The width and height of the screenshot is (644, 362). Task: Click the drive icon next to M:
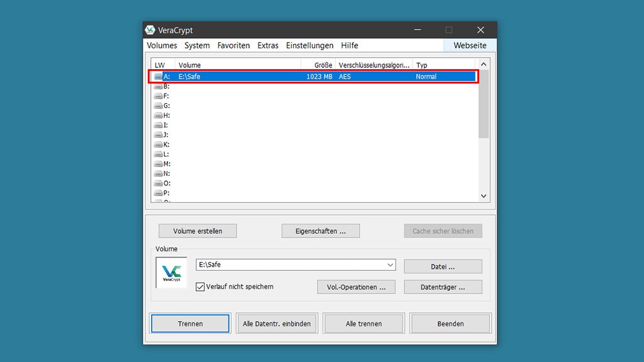point(157,163)
